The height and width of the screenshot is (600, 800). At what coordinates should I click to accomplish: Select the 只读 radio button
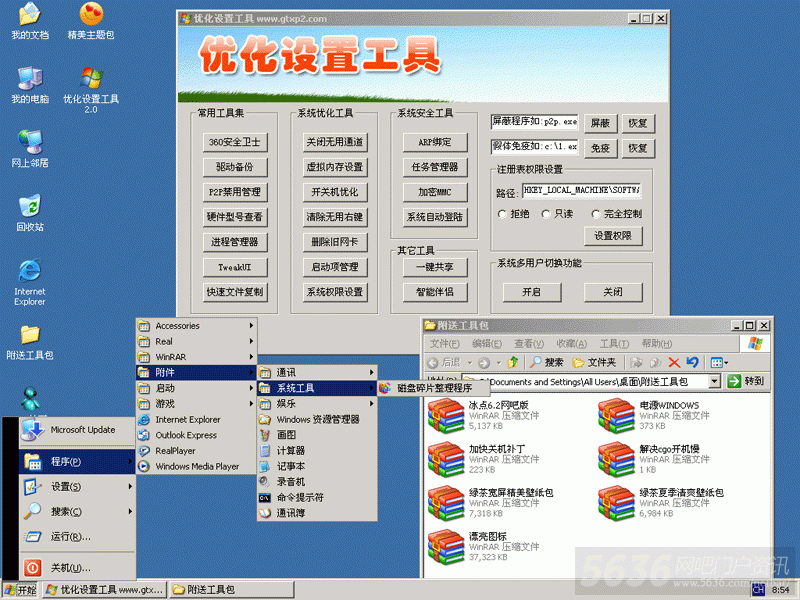(546, 214)
